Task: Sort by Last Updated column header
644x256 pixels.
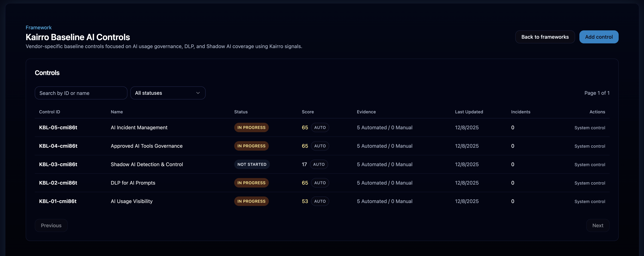Action: click(469, 112)
